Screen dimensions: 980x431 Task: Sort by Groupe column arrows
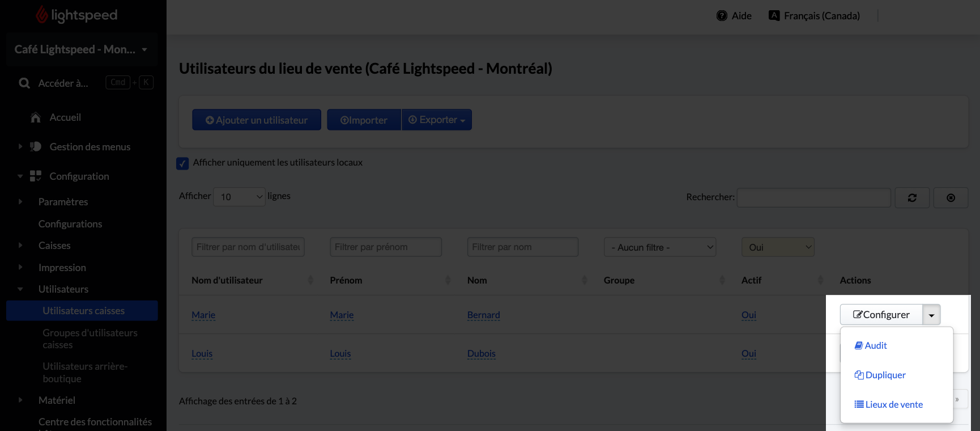722,280
